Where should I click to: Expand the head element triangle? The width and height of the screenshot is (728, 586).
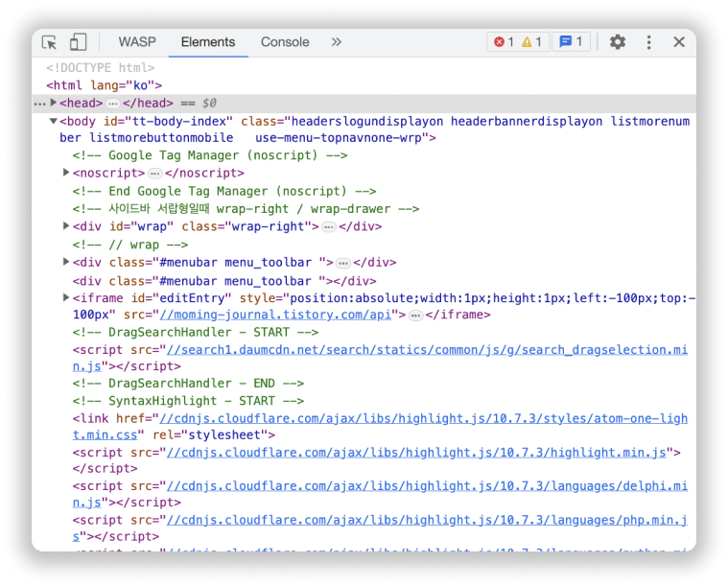tap(54, 103)
